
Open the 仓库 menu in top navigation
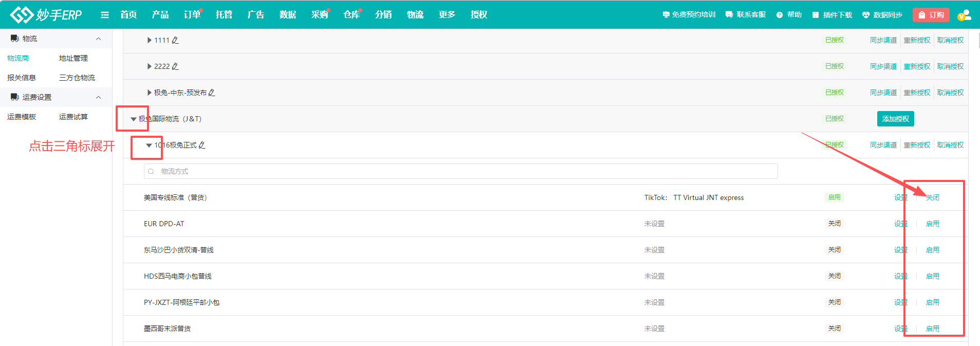[351, 15]
